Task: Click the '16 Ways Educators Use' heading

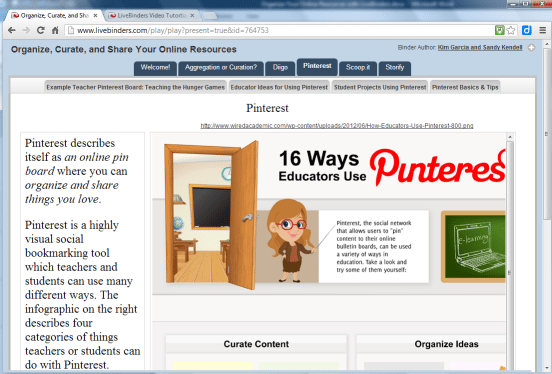Action: [322, 166]
